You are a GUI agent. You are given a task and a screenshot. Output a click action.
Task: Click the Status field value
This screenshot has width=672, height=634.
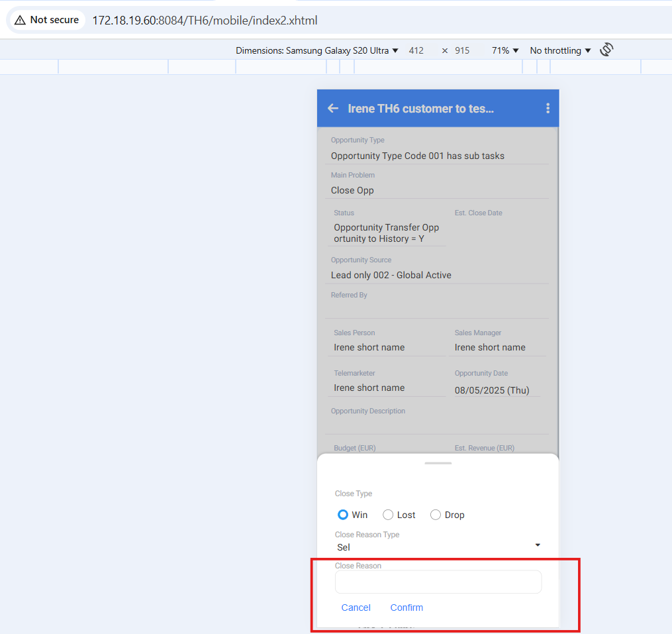(x=386, y=233)
